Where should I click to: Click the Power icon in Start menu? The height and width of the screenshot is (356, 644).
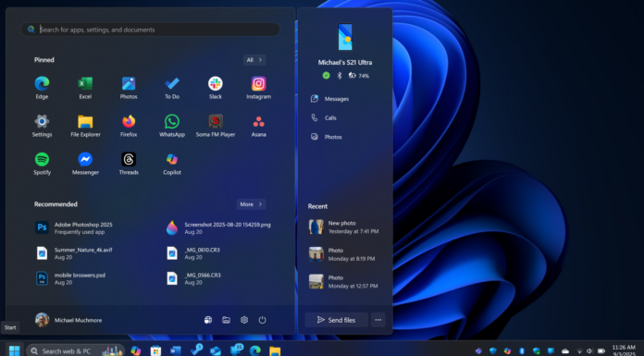pos(262,320)
